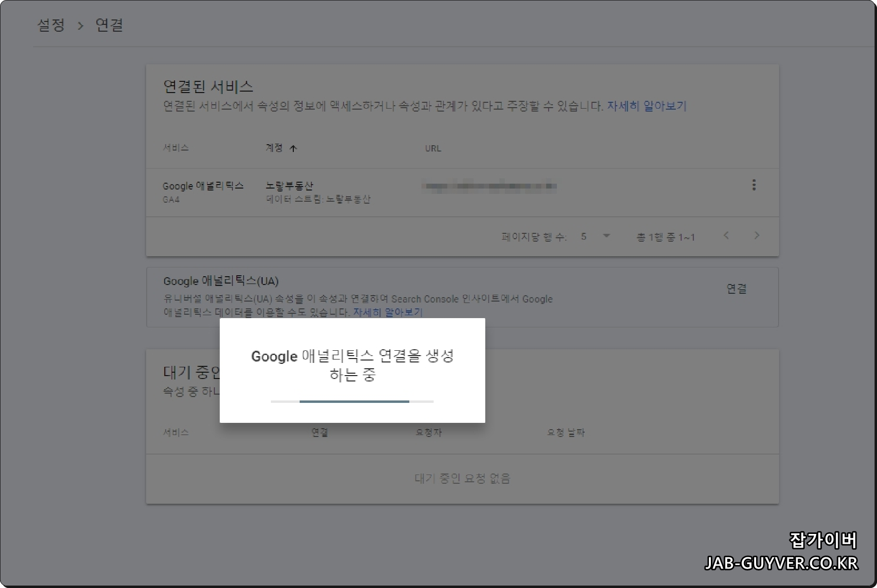Click the 대기 중인 요청 없음 message

pos(462,478)
